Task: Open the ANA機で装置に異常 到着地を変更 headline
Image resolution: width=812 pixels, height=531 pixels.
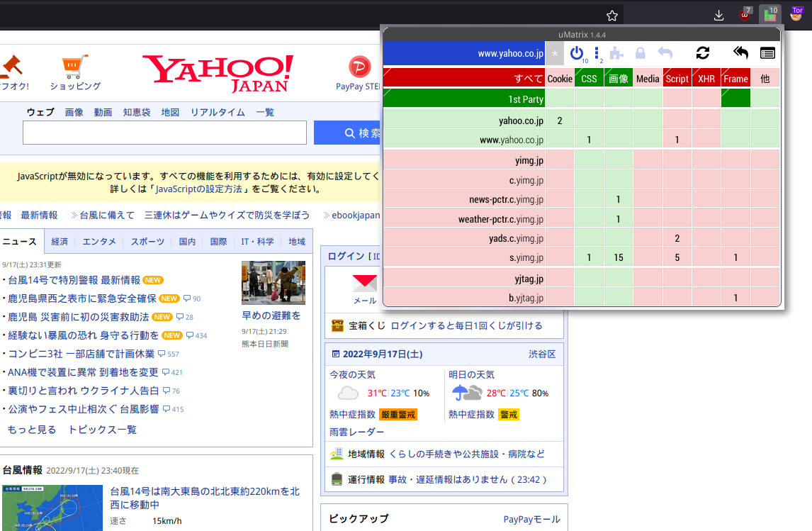Action: [83, 372]
